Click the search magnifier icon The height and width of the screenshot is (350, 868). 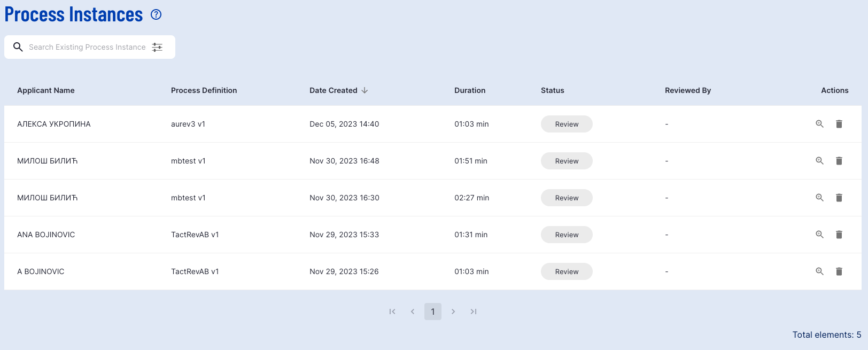click(18, 47)
